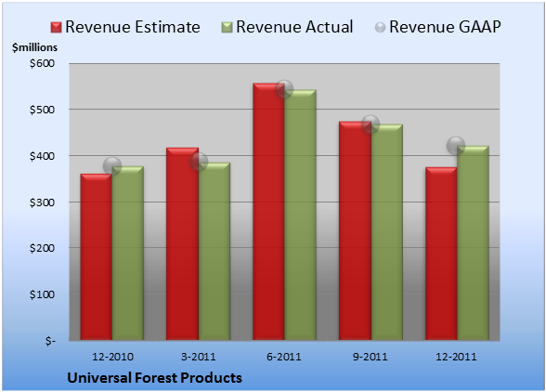
Task: Select the green actual bar for 3-2011
Action: [214, 251]
